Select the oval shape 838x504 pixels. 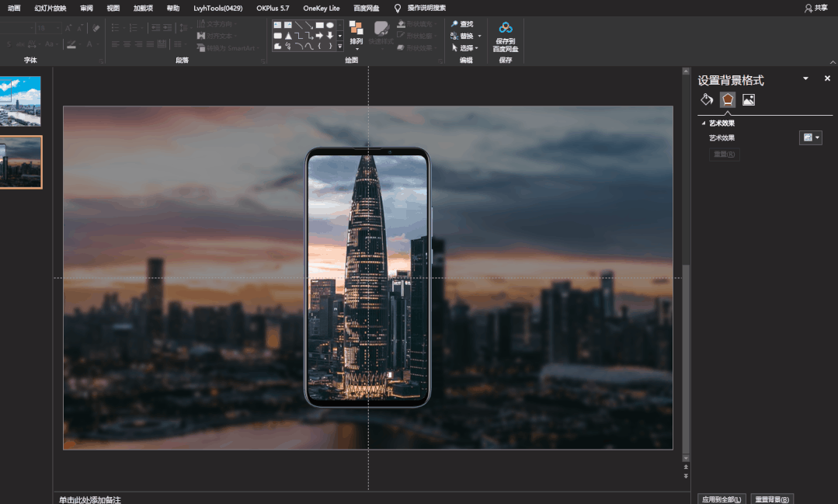[x=330, y=25]
